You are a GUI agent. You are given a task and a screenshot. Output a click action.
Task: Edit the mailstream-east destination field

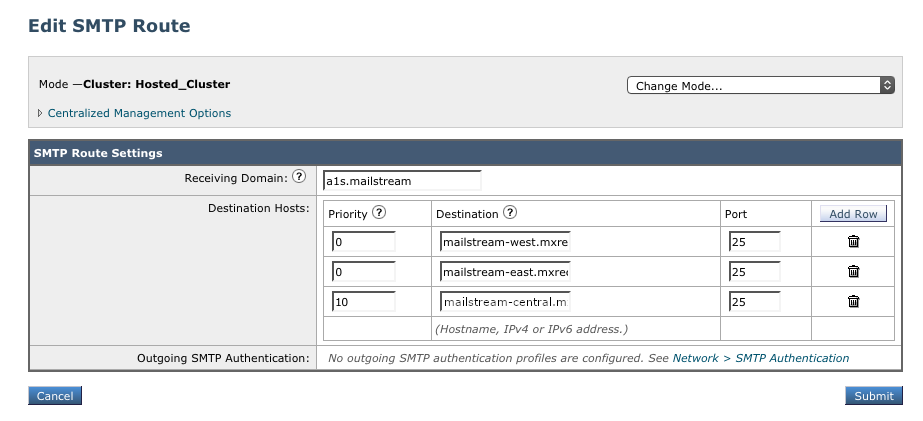504,272
